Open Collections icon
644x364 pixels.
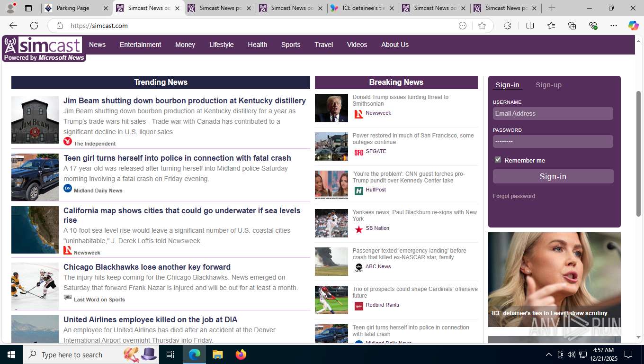[572, 26]
